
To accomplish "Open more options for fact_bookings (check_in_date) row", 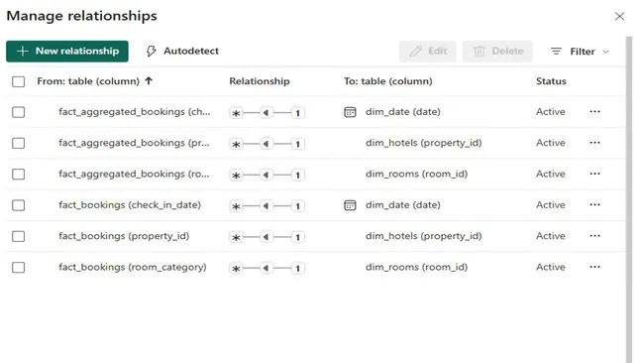I will pos(594,204).
